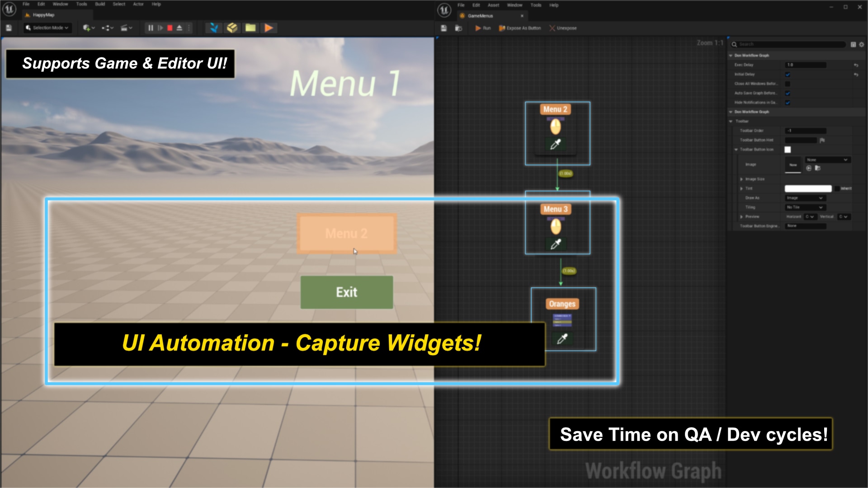Click the Expose As Button command
Screen dimensions: 868x488
[x=520, y=28]
